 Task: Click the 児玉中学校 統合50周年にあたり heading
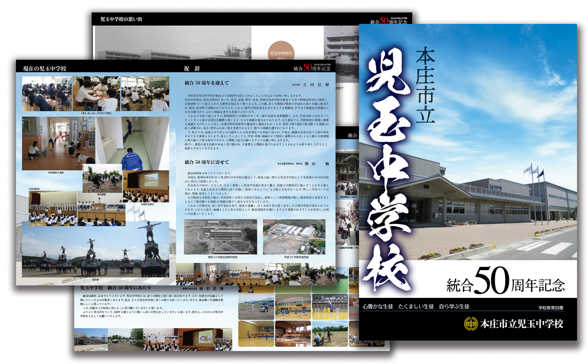pos(116,287)
